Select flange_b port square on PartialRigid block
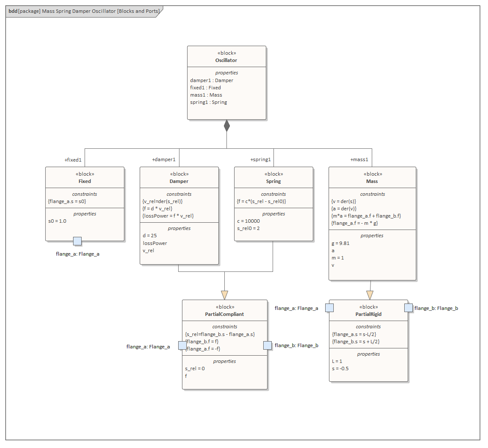The height and width of the screenshot is (448, 488). [x=409, y=308]
